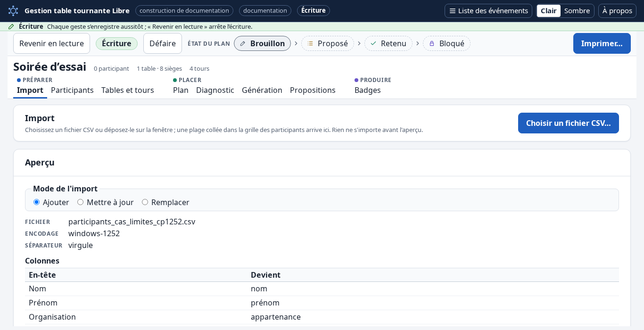
Task: Click the checkmark icon on Retenu state
Action: 373,43
